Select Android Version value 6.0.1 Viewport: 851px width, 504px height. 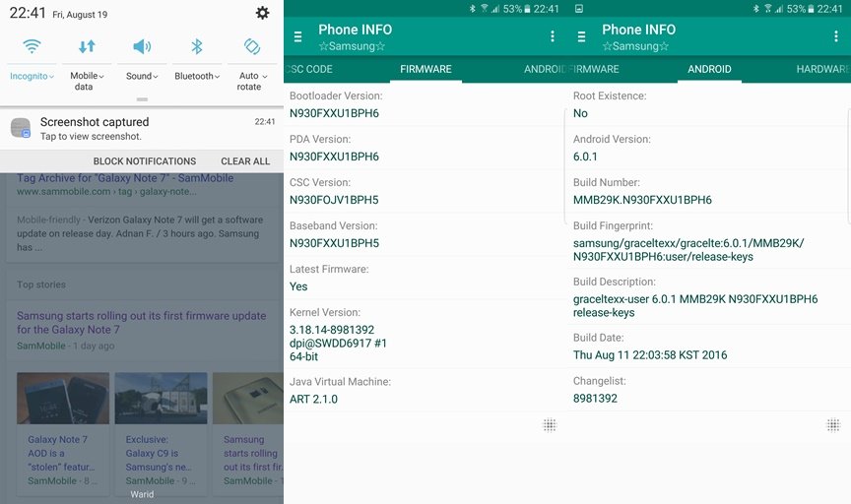(585, 157)
